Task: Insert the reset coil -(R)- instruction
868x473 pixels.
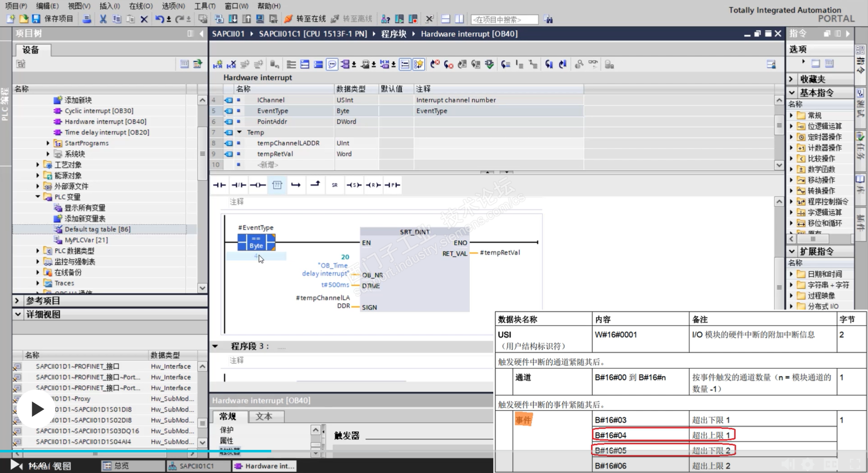Action: [373, 185]
